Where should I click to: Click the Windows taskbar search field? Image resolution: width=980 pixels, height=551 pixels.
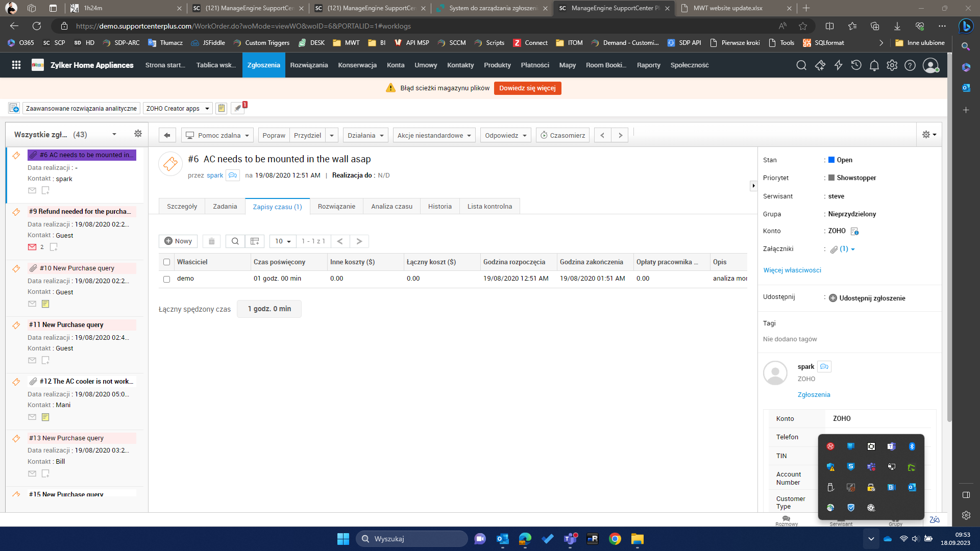coord(411,538)
